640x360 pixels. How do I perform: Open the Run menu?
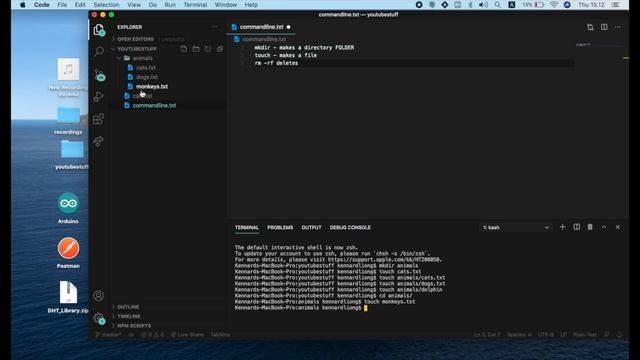pyautogui.click(x=170, y=5)
